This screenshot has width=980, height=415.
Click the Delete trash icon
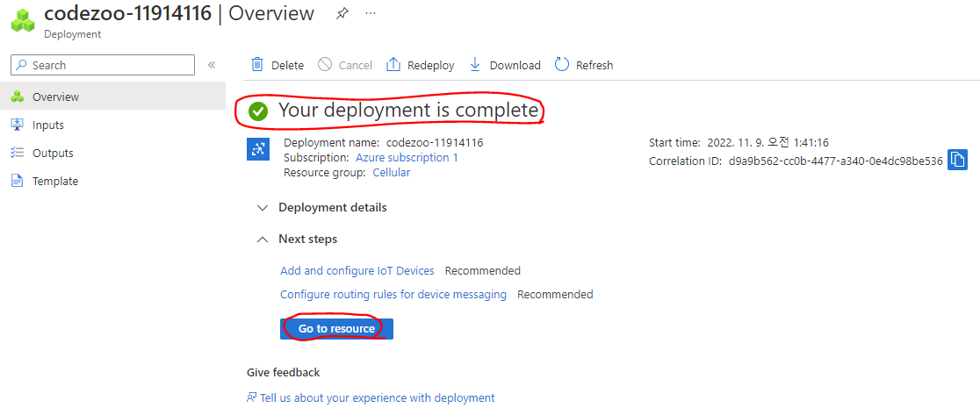point(257,65)
